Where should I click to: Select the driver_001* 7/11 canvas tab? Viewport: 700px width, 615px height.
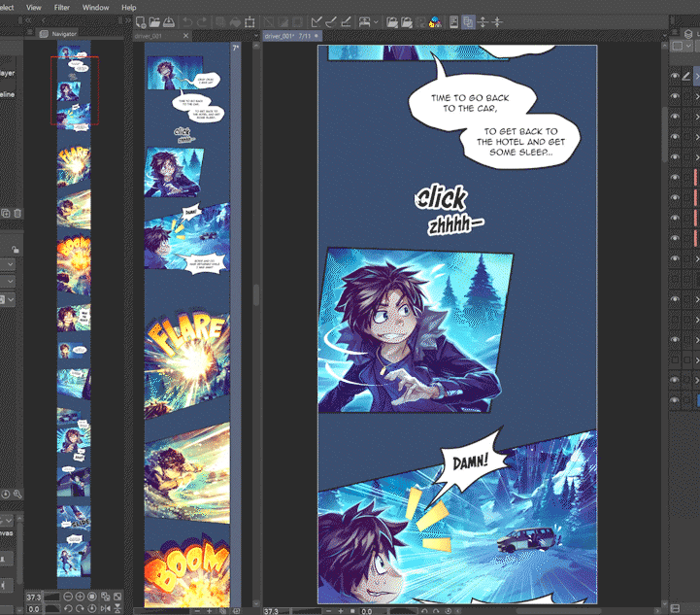click(x=290, y=36)
